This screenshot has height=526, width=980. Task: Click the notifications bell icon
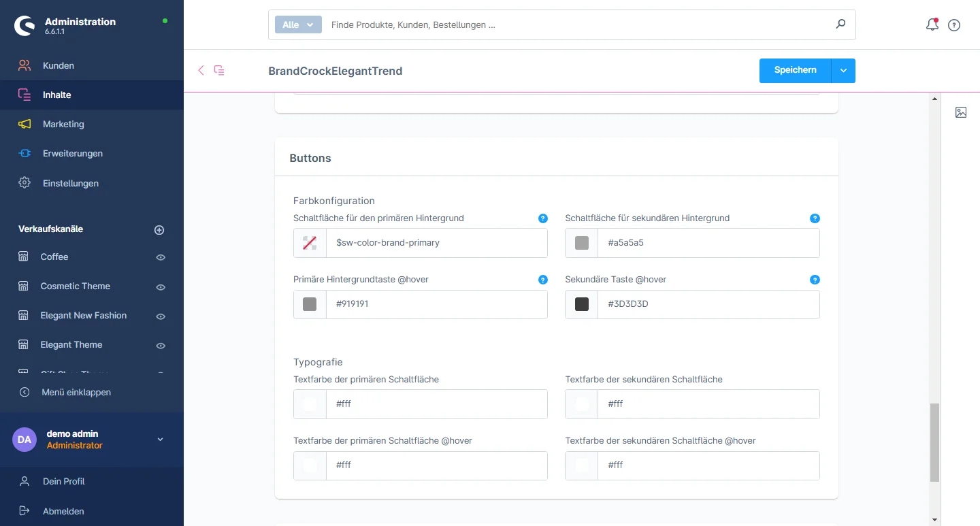point(932,25)
